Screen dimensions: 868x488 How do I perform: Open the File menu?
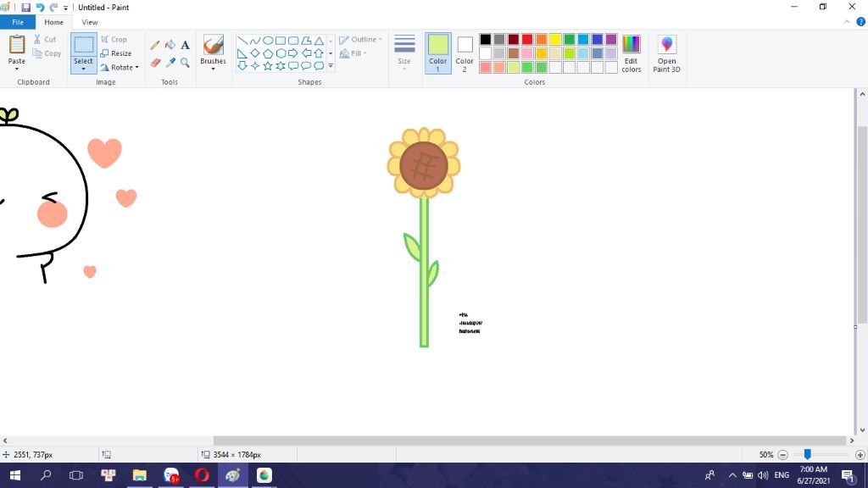pos(18,22)
